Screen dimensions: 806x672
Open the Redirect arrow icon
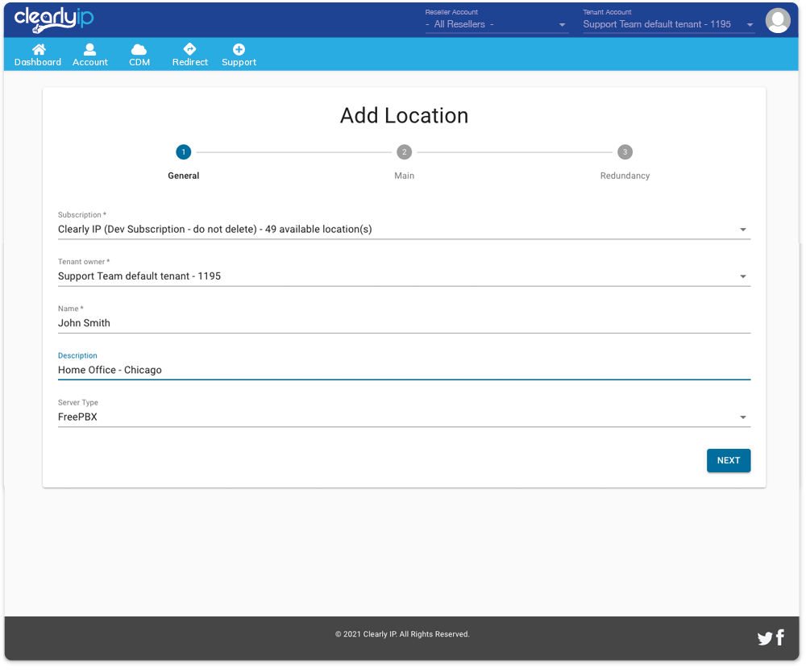(x=190, y=49)
